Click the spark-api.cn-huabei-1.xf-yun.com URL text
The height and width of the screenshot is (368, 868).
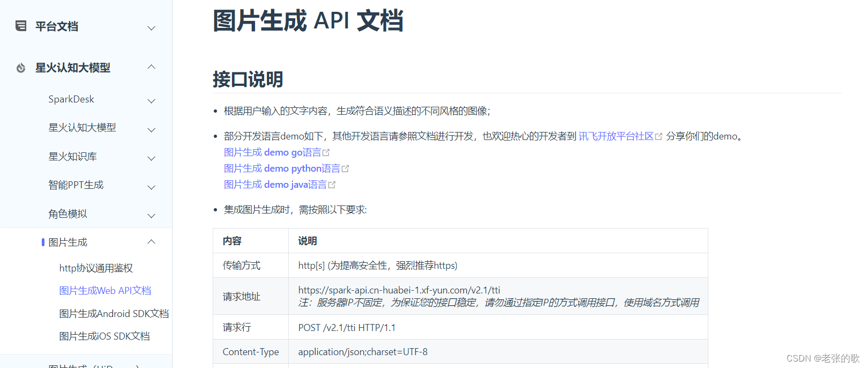(x=399, y=290)
